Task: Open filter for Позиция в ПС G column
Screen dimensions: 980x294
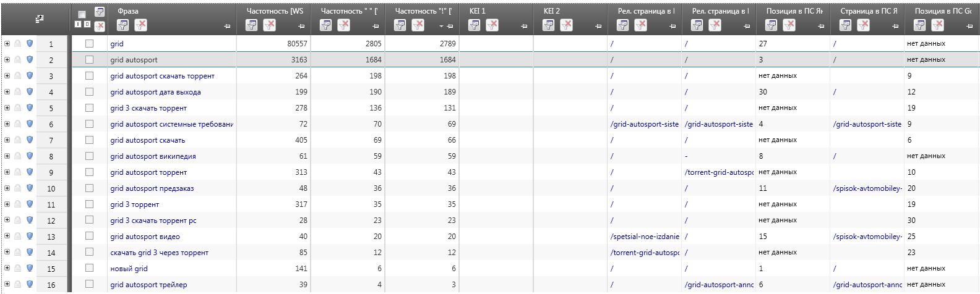Action: 920,25
